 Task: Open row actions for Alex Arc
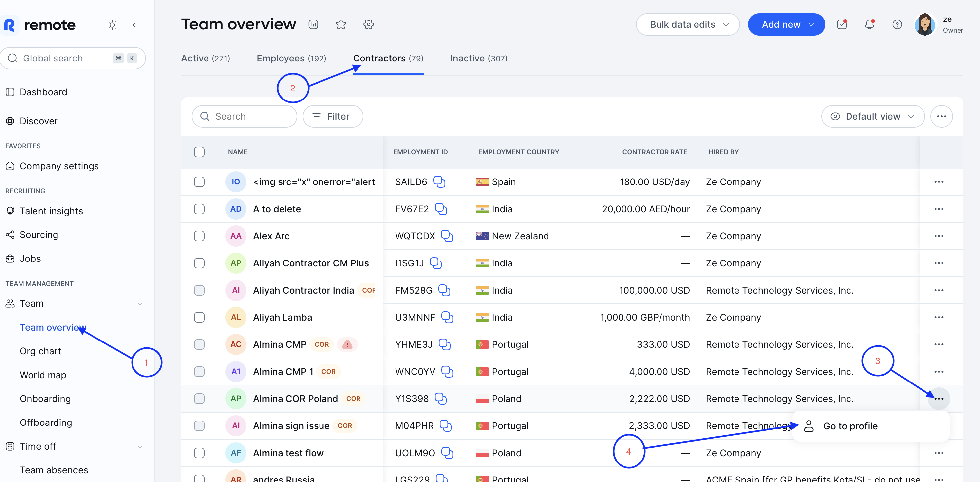pos(938,236)
